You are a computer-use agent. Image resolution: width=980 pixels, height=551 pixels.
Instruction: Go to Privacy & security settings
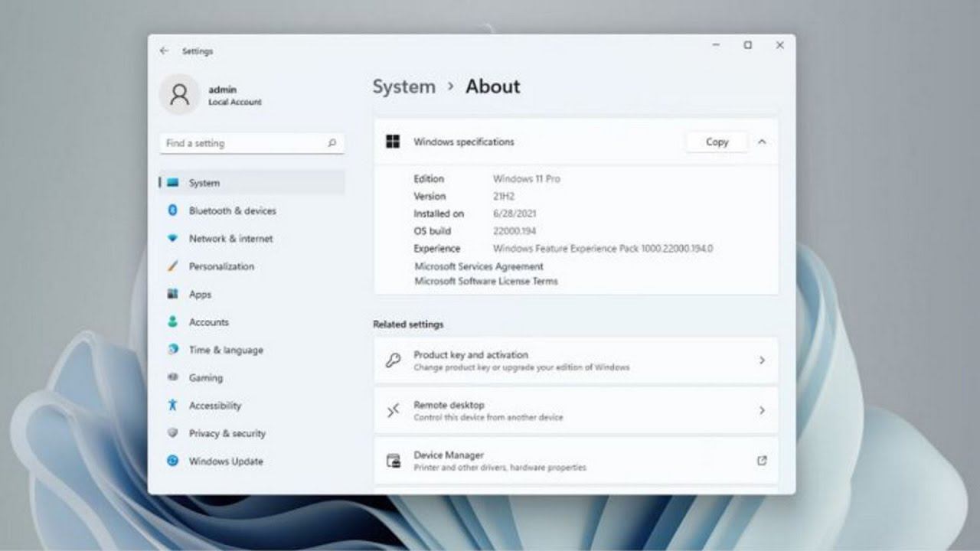tap(252, 433)
